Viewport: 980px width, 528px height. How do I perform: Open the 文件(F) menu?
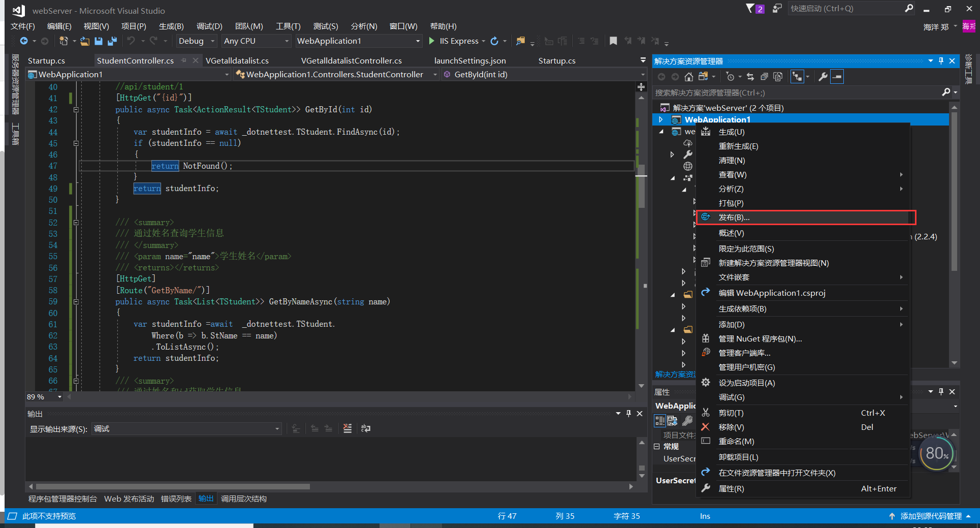click(x=23, y=26)
